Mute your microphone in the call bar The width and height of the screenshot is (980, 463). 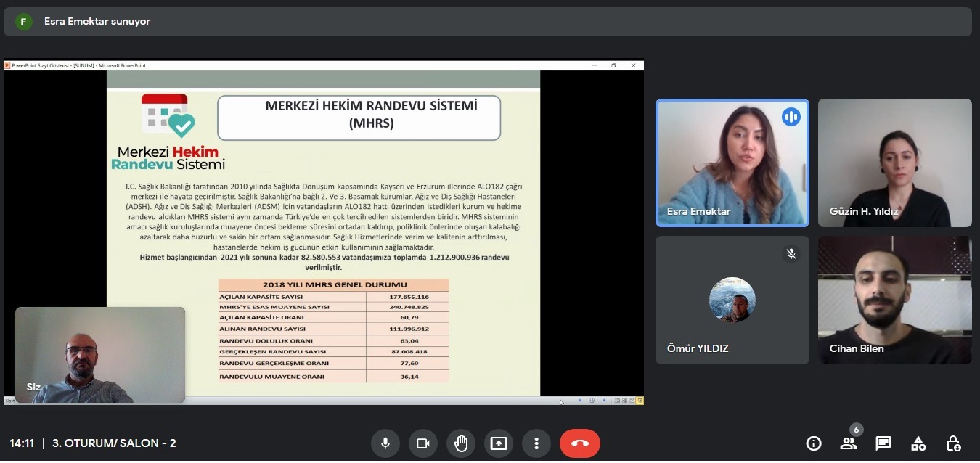tap(385, 443)
